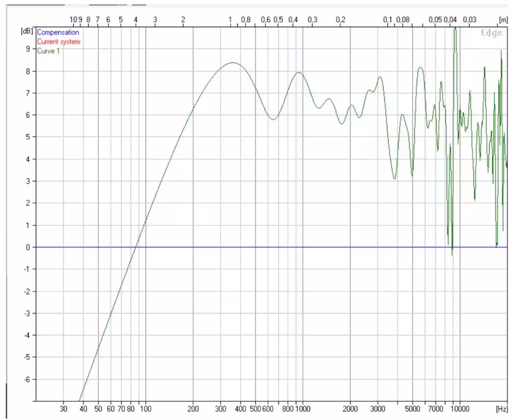Click the 3000 Hz frequency label
The width and height of the screenshot is (514, 420).
coord(377,409)
